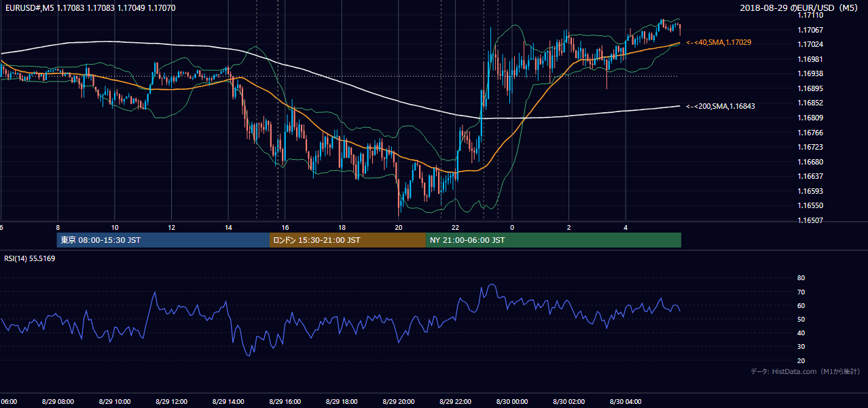Viewport: 868px width, 408px height.
Task: Click RSI scale value 40
Action: pyautogui.click(x=801, y=333)
